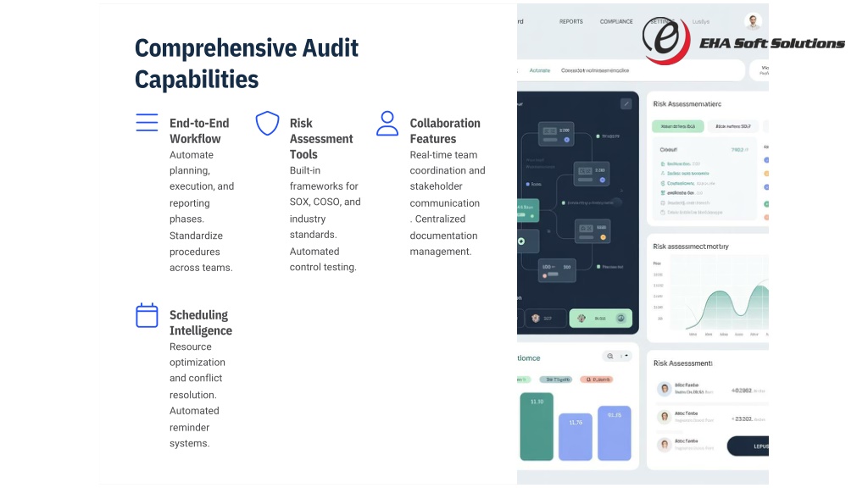
Task: Click the +23202 value in the list
Action: 742,419
